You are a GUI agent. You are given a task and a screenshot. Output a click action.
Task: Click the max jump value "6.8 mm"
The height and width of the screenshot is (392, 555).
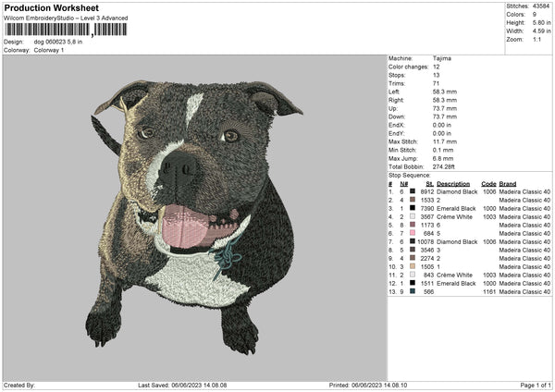[x=443, y=158]
